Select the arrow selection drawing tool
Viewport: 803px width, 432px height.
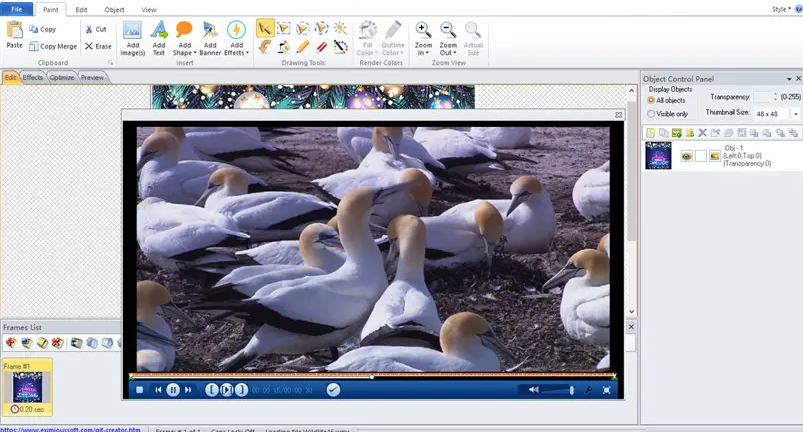(264, 28)
